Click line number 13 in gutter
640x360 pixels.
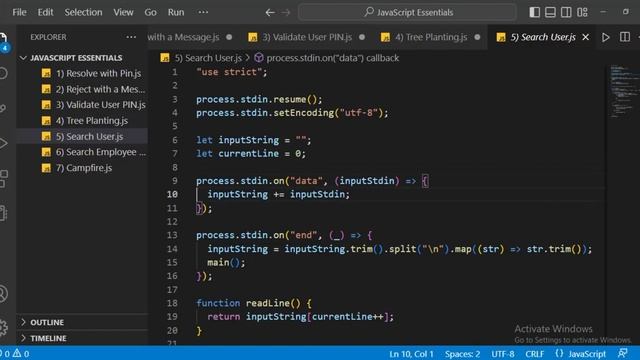point(172,235)
